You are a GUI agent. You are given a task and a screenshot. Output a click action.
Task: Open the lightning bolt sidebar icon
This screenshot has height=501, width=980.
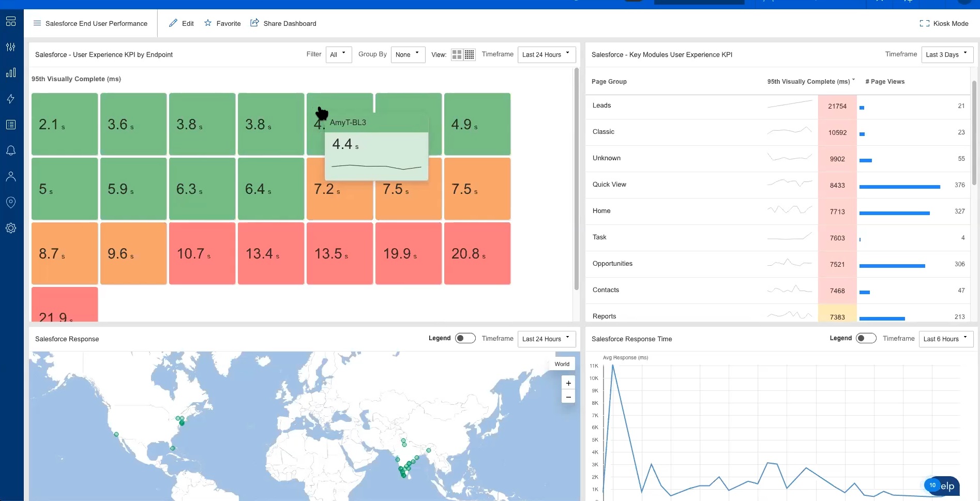coord(11,99)
